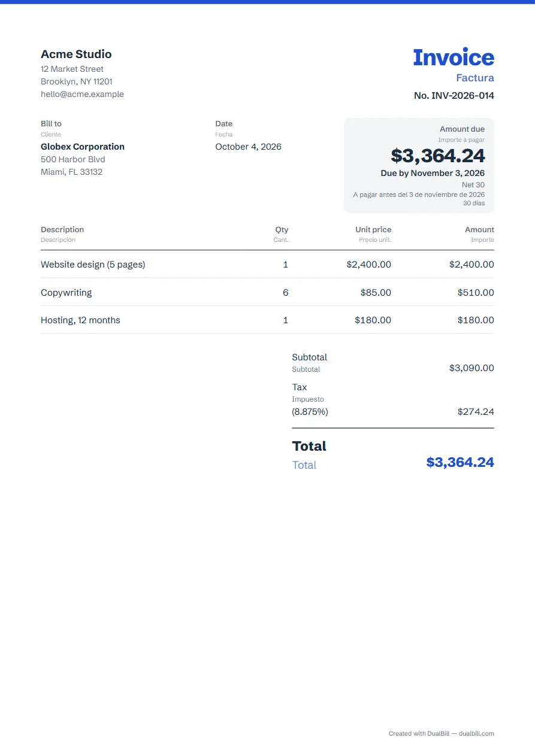
Task: Click the 'Descripción' column subheader
Action: (x=58, y=239)
